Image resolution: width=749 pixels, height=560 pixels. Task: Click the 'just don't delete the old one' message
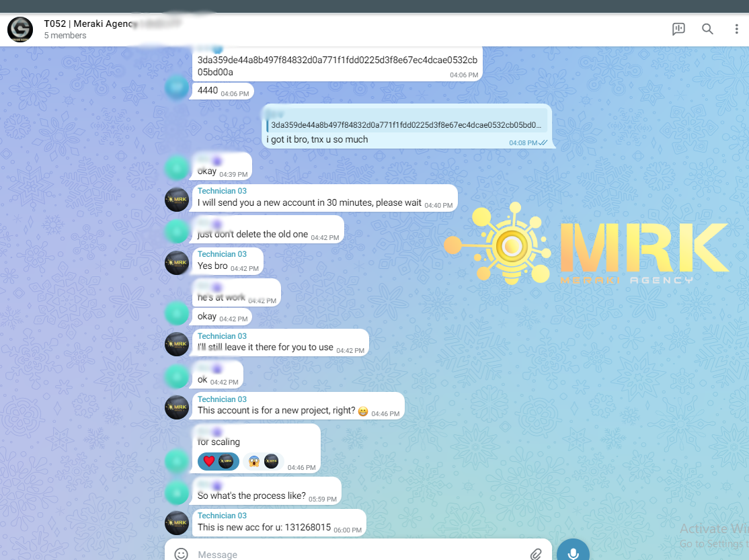pos(268,229)
